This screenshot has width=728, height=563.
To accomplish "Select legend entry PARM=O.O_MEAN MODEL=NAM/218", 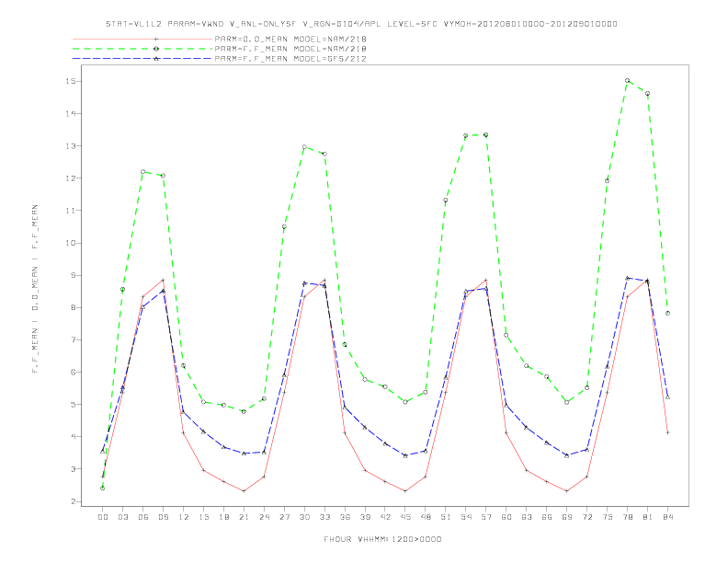I will [x=290, y=39].
